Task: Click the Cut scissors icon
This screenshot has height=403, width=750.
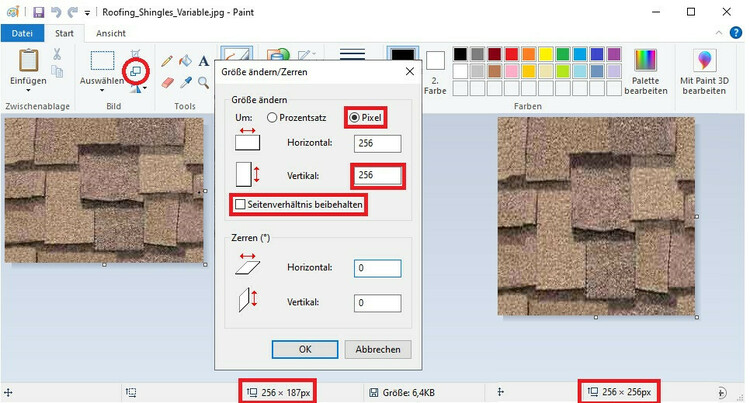Action: [x=57, y=54]
